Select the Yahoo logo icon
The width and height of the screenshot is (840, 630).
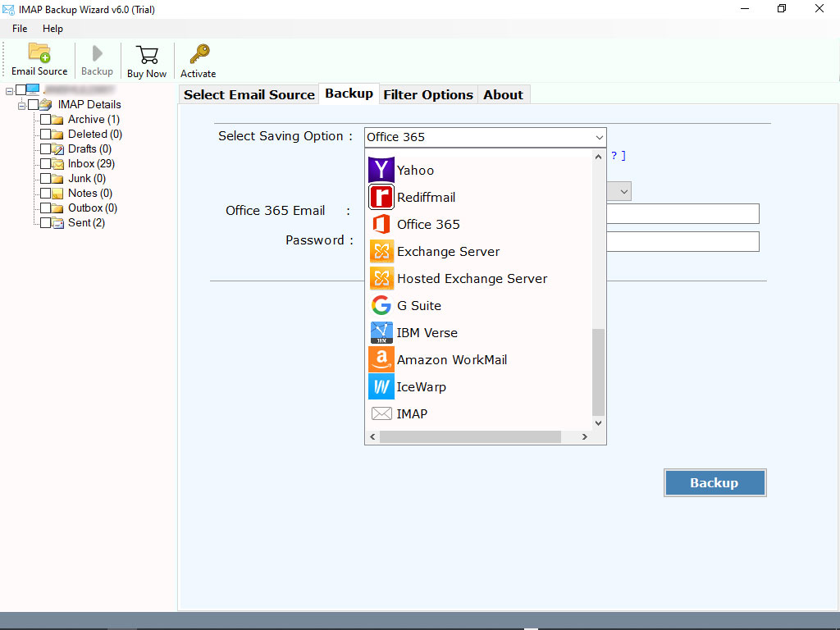(x=381, y=170)
